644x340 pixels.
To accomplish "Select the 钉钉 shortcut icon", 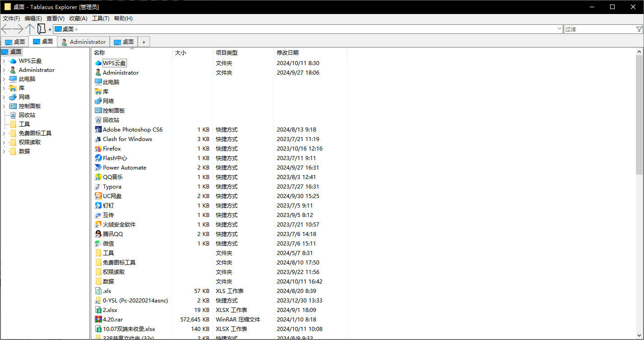I will 98,206.
